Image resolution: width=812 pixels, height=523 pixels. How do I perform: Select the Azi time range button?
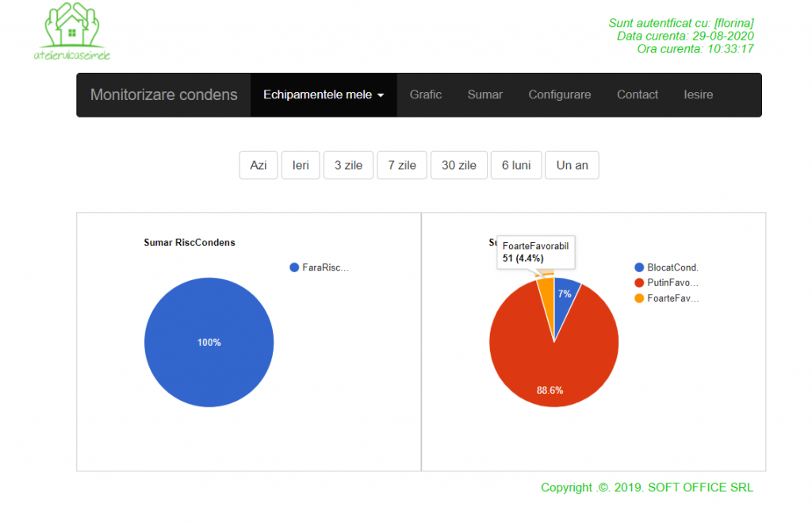click(x=259, y=165)
